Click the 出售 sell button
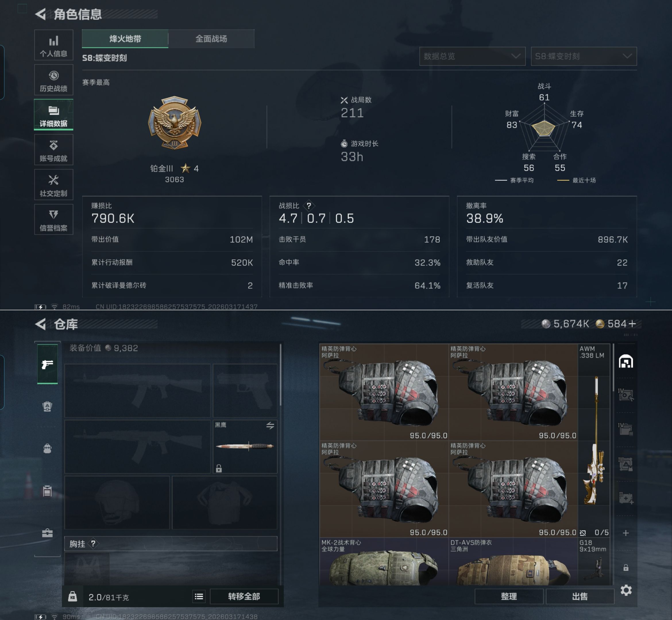Image resolution: width=672 pixels, height=620 pixels. coord(580,596)
